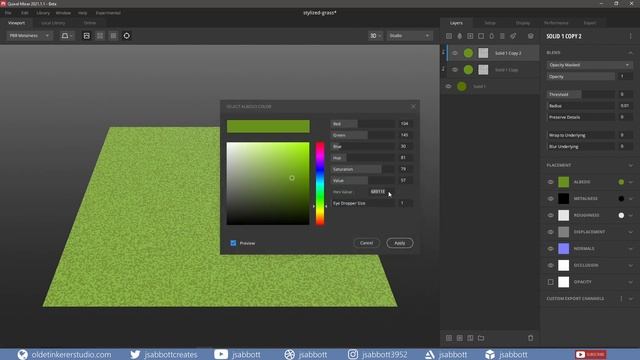This screenshot has width=640, height=360.
Task: Open the Opacity Masked blend mode dropdown
Action: [x=589, y=65]
